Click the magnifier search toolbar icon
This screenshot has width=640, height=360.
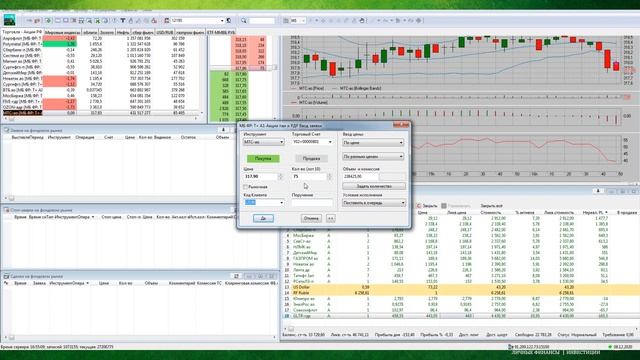coord(244,20)
